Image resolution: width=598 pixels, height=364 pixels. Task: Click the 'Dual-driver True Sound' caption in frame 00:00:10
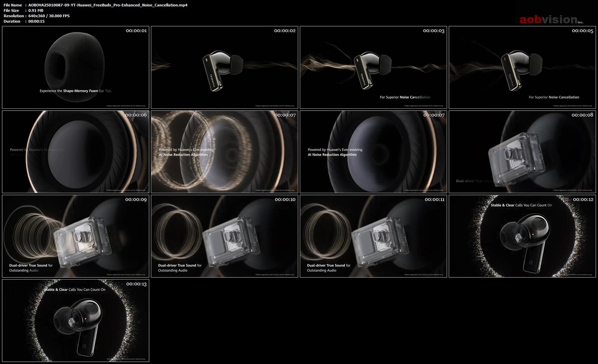click(x=180, y=268)
